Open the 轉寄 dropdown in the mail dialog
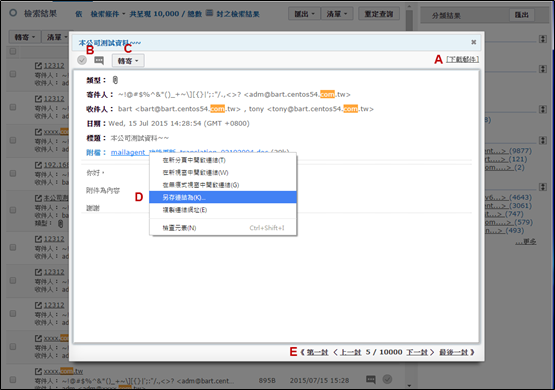Screen dimensions: 555x390 coord(128,61)
